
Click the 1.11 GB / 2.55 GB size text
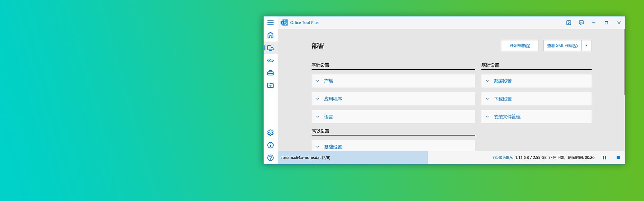click(531, 157)
